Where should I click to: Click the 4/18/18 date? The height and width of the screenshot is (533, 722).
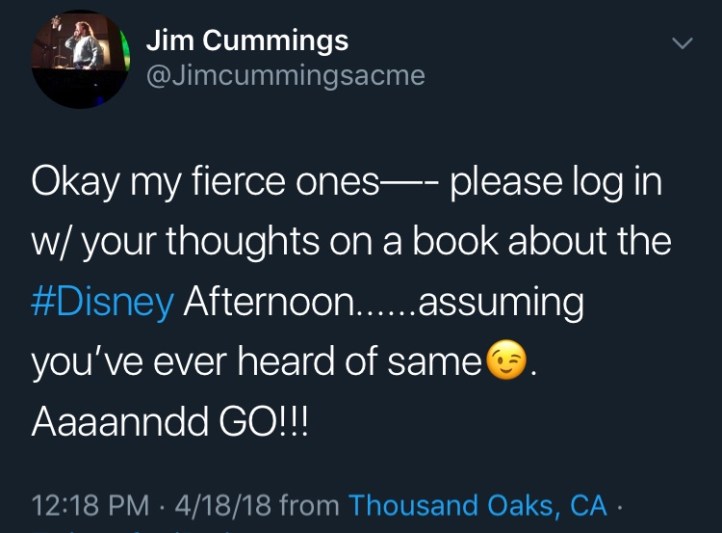[221, 506]
